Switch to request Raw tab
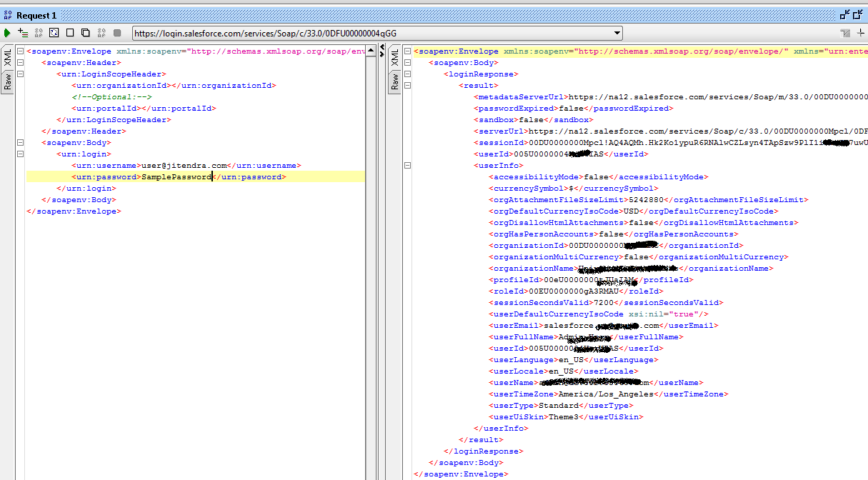 click(x=7, y=81)
